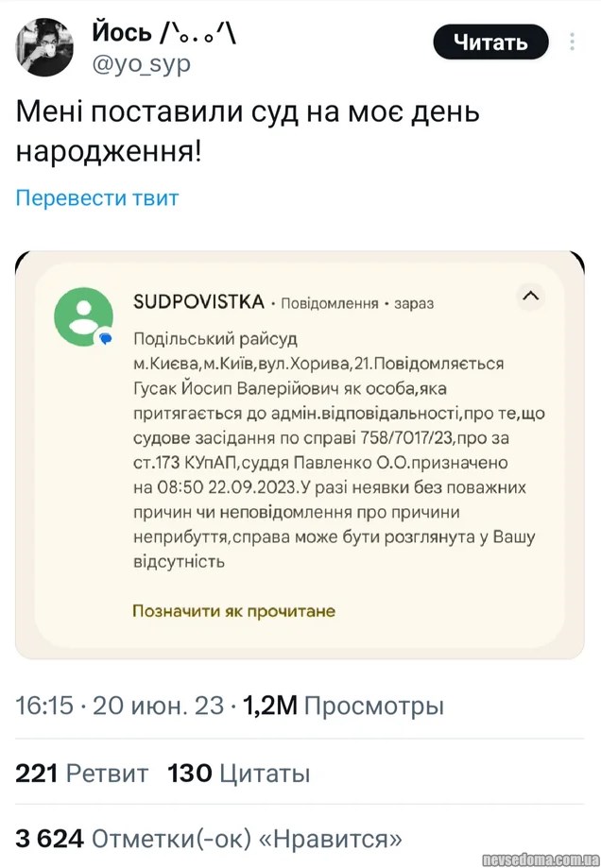This screenshot has height=868, width=601.
Task: Open the 1,2M Просмотры view count
Action: [343, 706]
